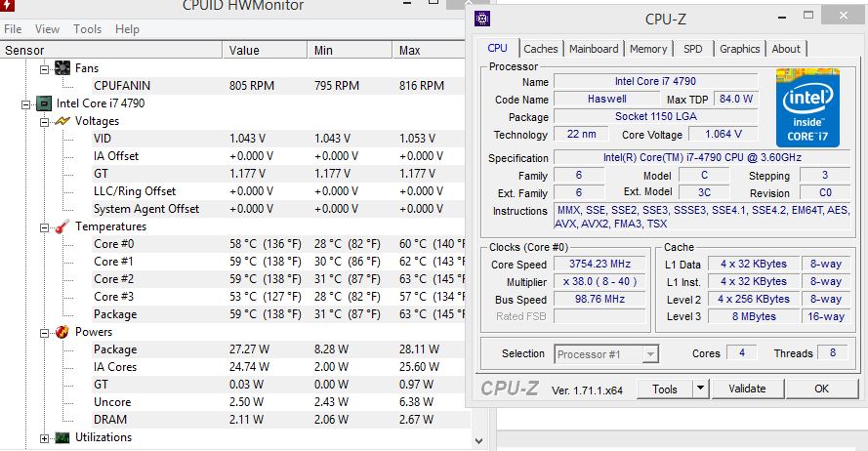Click the Max column header
The height and width of the screenshot is (451, 868).
point(430,51)
